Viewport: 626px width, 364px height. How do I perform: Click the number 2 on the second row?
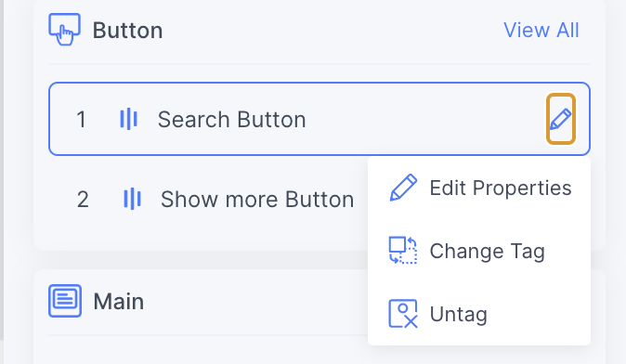click(x=83, y=199)
